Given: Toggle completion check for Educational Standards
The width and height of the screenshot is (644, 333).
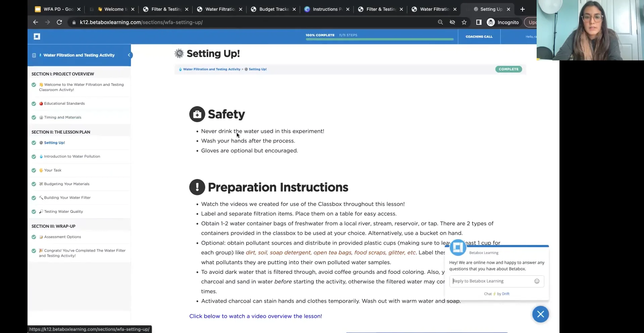Looking at the screenshot, I should click(x=34, y=103).
